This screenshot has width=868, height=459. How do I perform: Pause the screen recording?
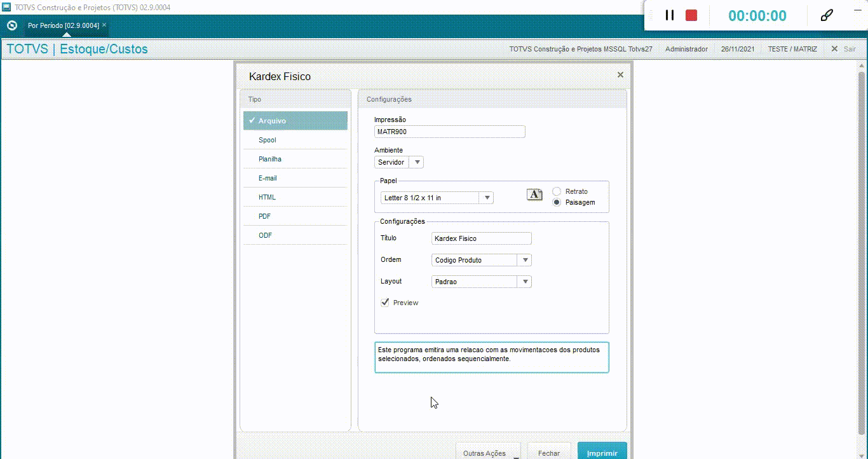tap(669, 15)
